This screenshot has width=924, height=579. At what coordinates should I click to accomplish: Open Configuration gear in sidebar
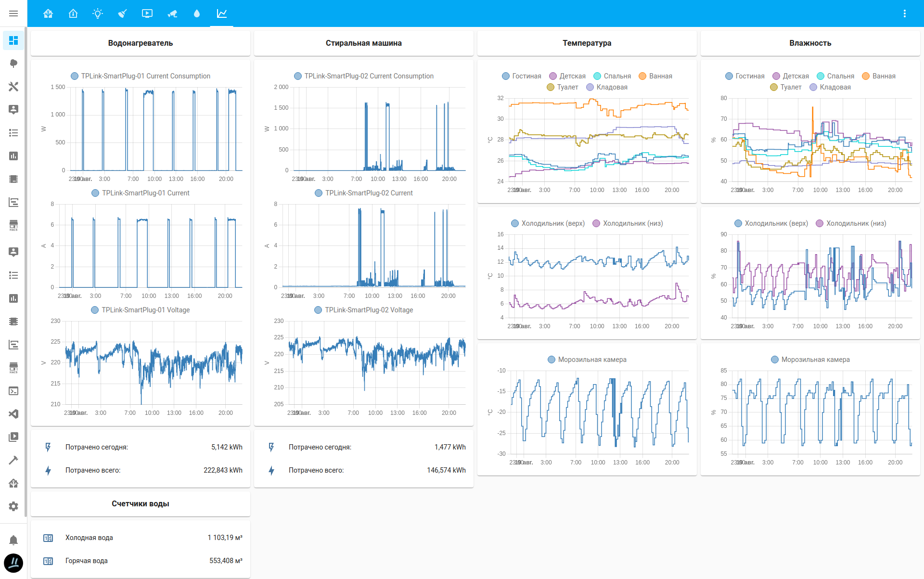click(x=13, y=506)
